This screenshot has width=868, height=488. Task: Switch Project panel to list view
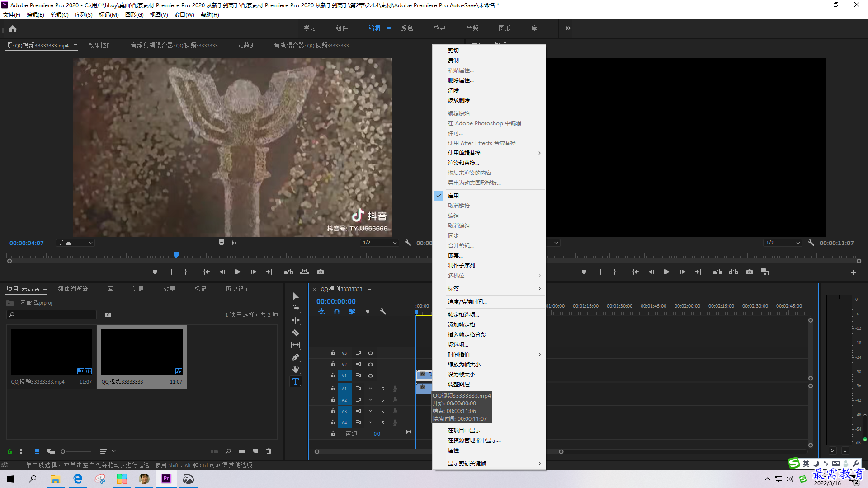[x=24, y=451]
